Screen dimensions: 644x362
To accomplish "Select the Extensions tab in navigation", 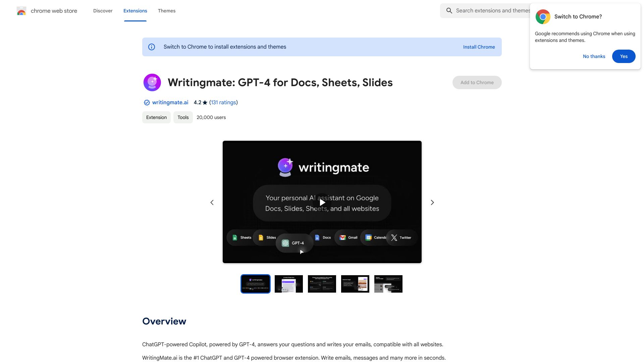I will pos(135,11).
